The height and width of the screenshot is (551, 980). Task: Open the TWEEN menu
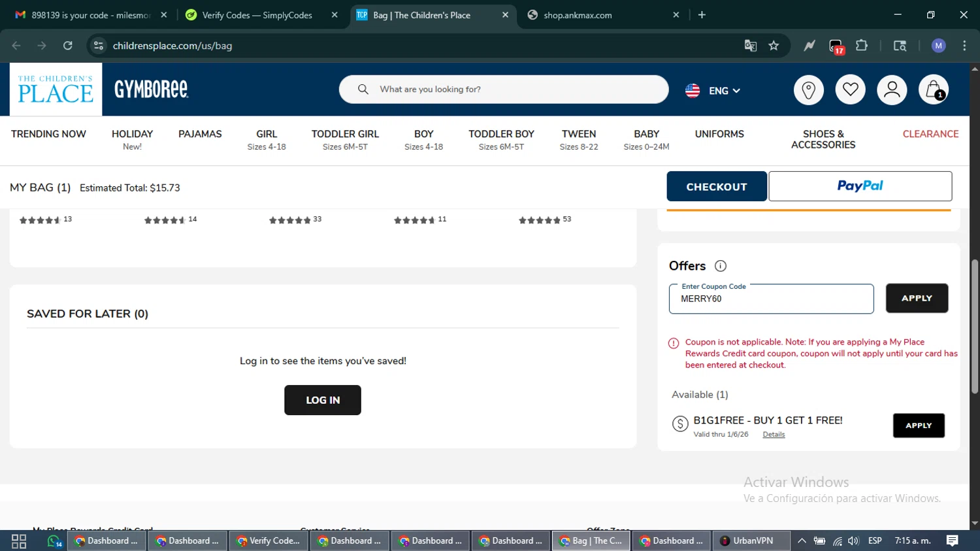[579, 139]
